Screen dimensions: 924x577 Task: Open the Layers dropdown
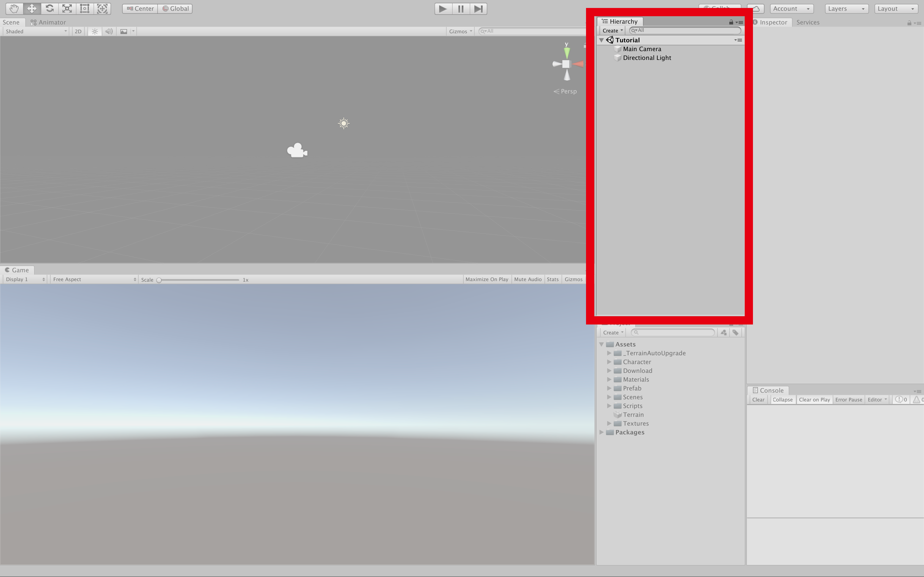846,9
